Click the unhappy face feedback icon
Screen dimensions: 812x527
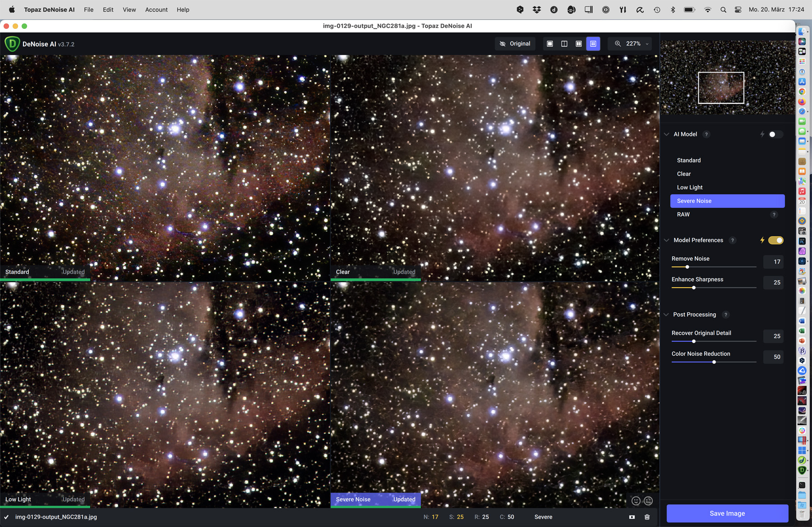tap(648, 501)
